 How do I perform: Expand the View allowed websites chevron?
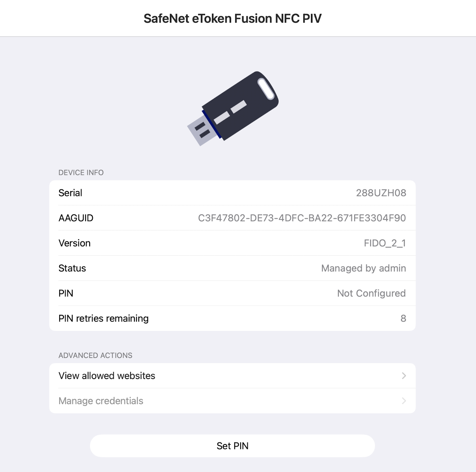coord(404,376)
